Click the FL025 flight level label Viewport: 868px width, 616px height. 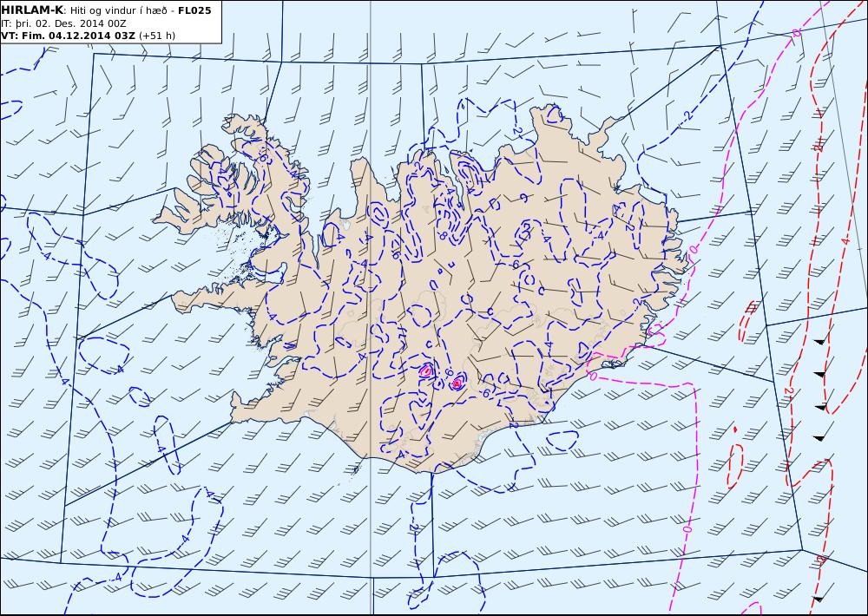(194, 10)
